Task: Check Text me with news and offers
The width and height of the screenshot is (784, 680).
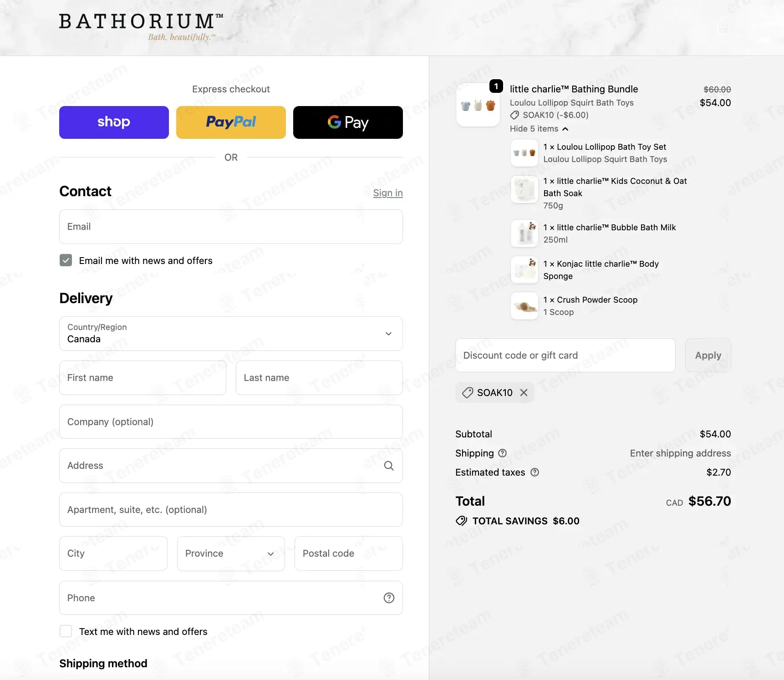Action: [x=66, y=631]
